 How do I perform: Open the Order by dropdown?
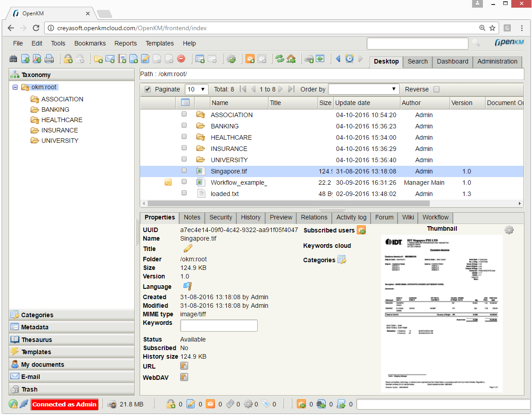(x=364, y=89)
